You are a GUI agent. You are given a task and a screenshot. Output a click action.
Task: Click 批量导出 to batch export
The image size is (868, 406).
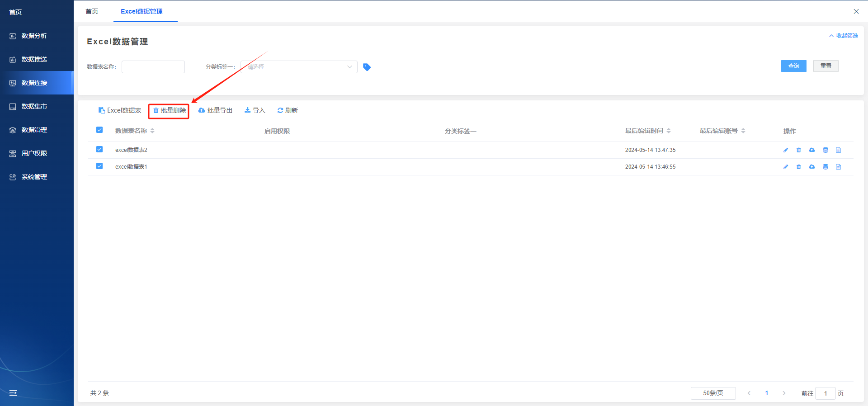tap(215, 110)
